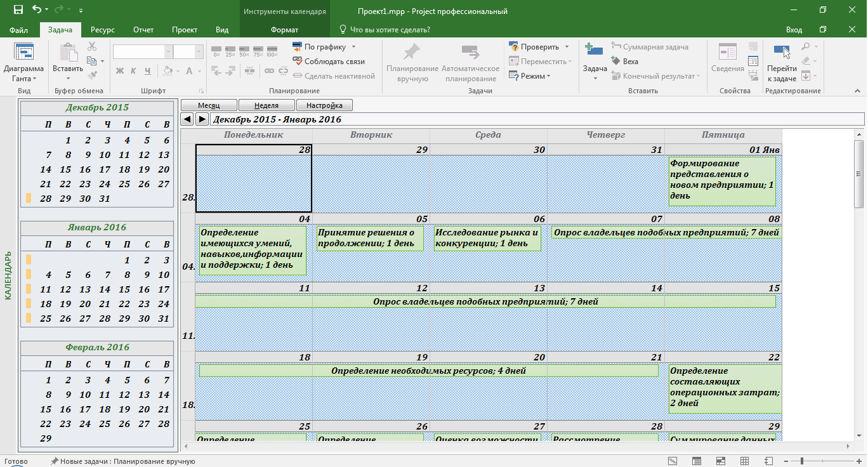Mark task 25% complete
The image size is (868, 467).
230,51
